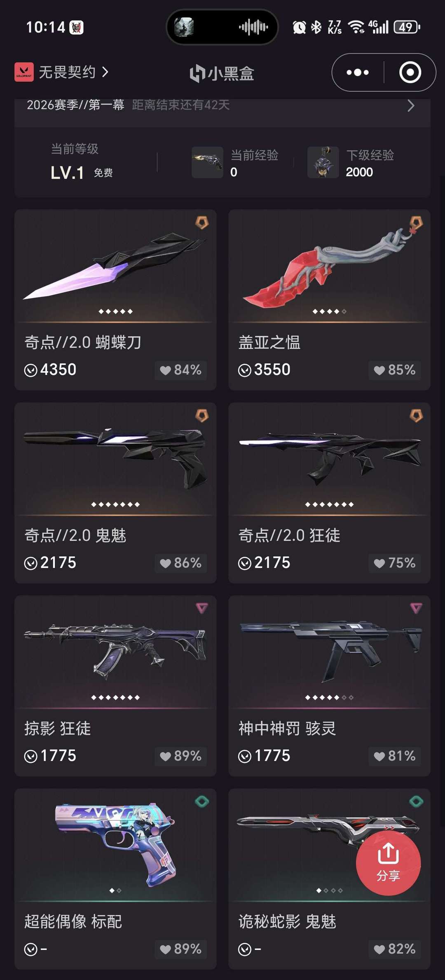The image size is (445, 980).
Task: Tap the next-level reward icon beside 下级经验
Action: pos(323,162)
